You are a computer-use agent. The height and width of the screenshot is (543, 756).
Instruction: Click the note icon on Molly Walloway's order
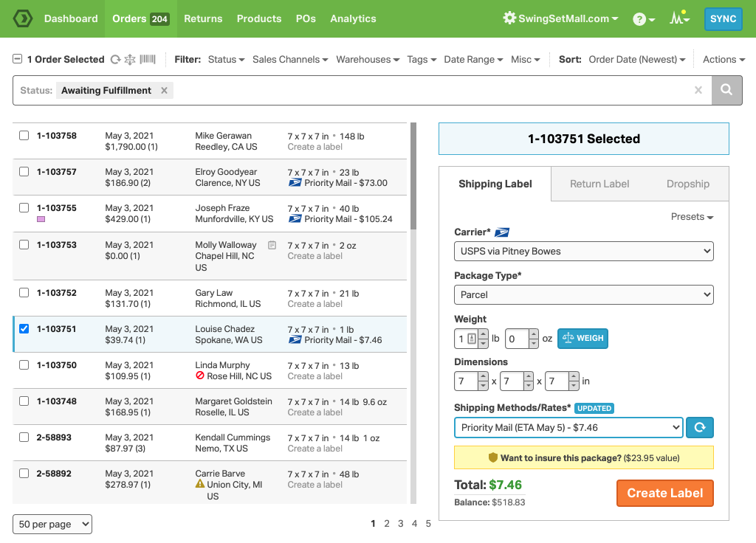click(x=272, y=245)
